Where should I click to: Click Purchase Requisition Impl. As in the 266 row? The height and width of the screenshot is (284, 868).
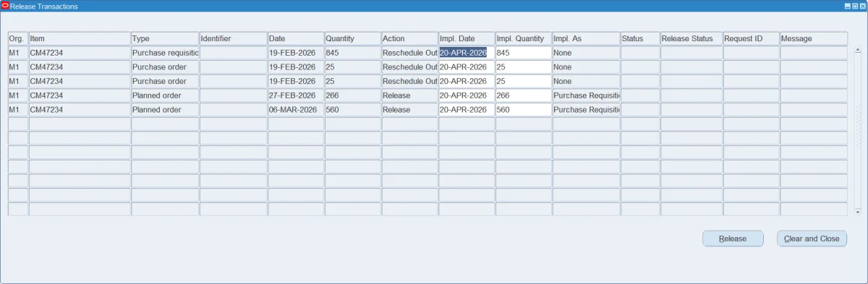pyautogui.click(x=586, y=95)
